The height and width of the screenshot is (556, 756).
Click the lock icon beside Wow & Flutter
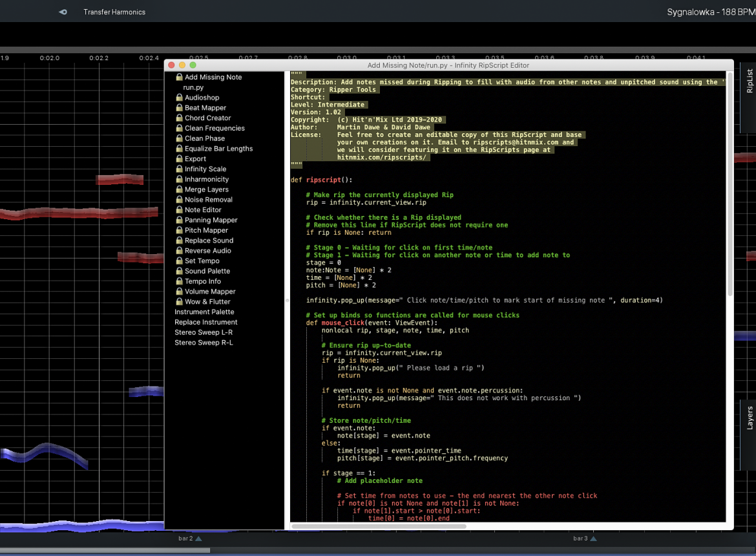pos(179,301)
